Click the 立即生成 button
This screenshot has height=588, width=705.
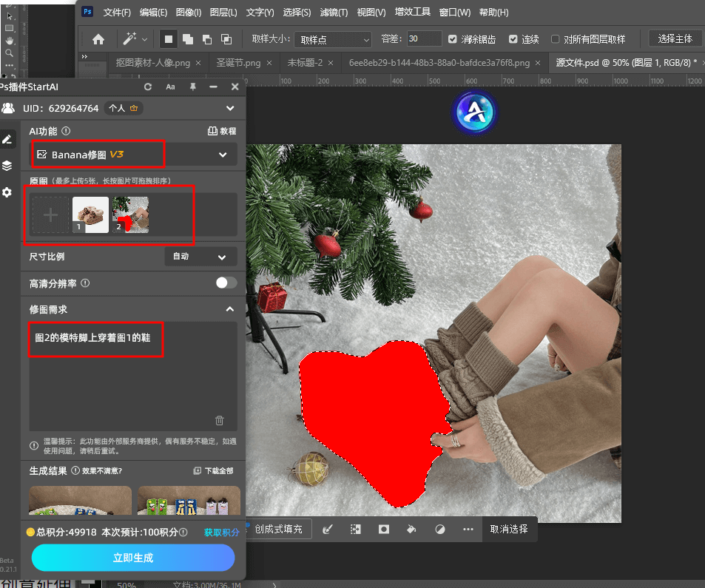(133, 558)
